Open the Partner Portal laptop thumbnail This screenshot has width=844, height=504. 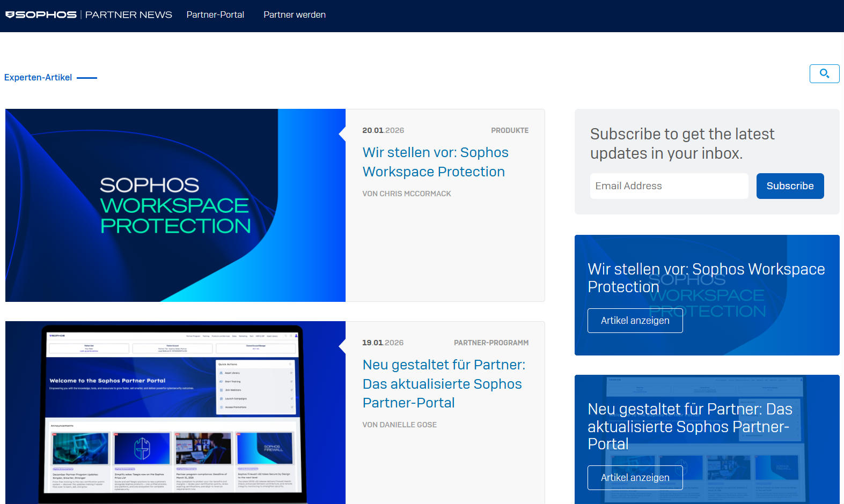[175, 412]
